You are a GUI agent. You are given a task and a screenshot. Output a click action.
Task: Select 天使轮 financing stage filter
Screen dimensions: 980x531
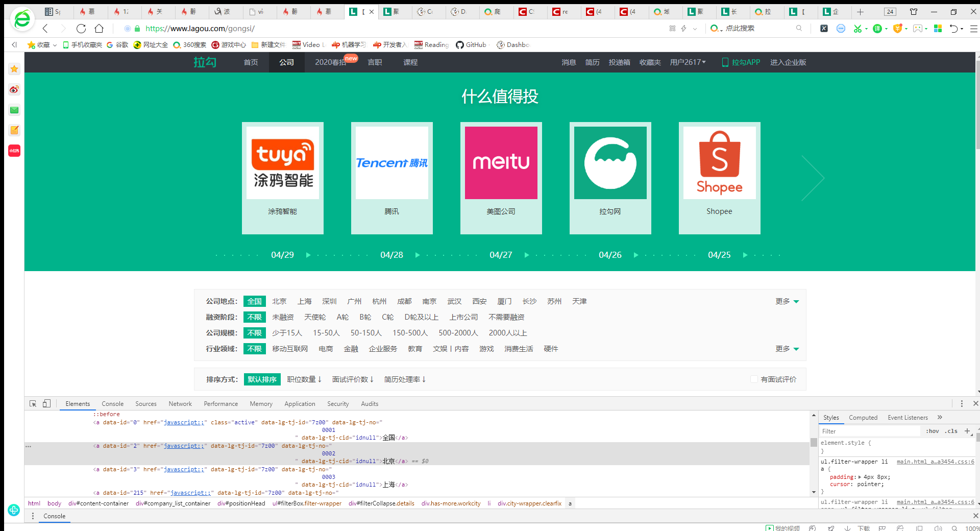coord(315,317)
